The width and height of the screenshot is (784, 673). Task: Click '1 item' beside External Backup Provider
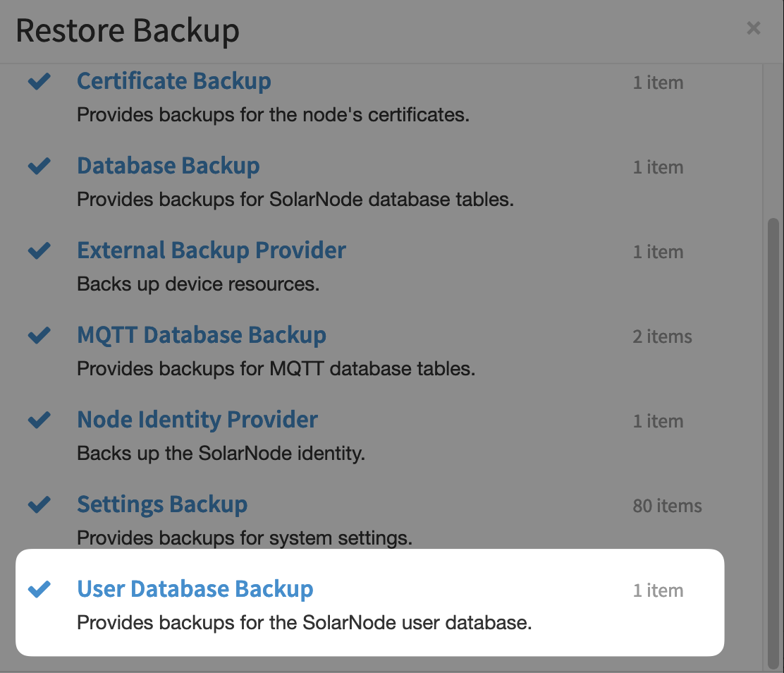[x=658, y=252]
